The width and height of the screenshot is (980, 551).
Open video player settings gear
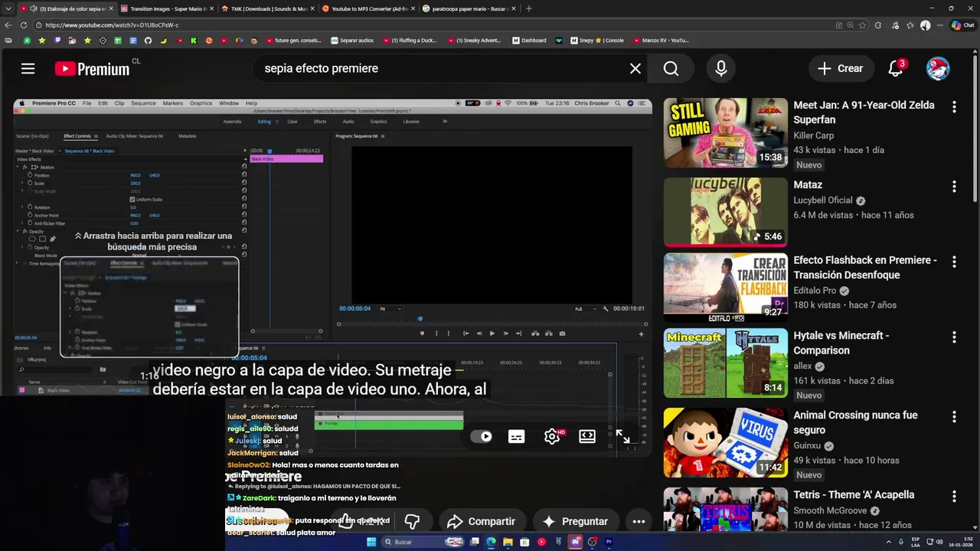pos(552,436)
